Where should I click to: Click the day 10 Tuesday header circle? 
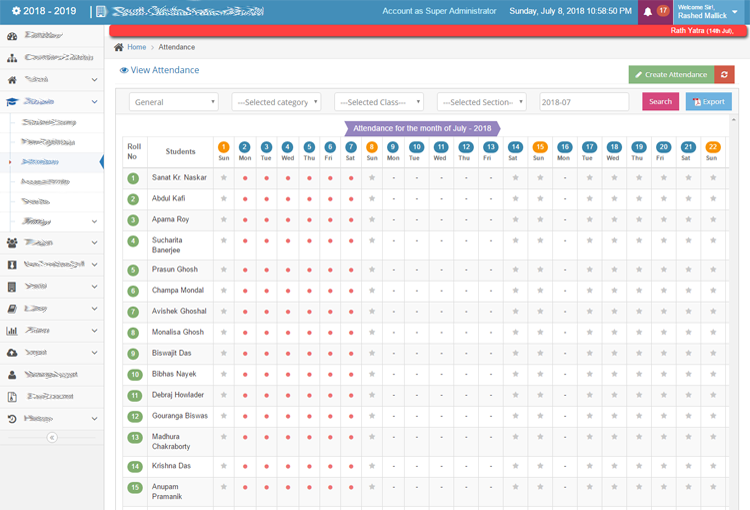click(x=416, y=147)
